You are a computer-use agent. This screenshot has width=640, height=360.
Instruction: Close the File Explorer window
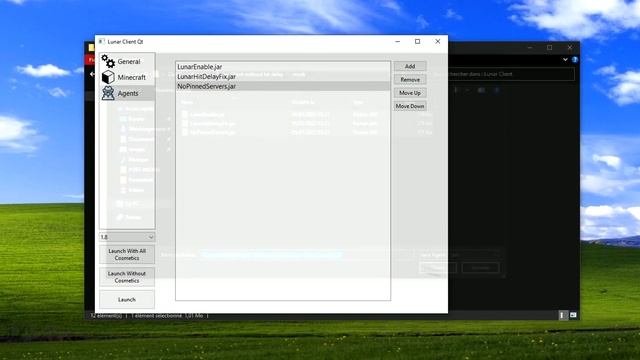tap(570, 48)
